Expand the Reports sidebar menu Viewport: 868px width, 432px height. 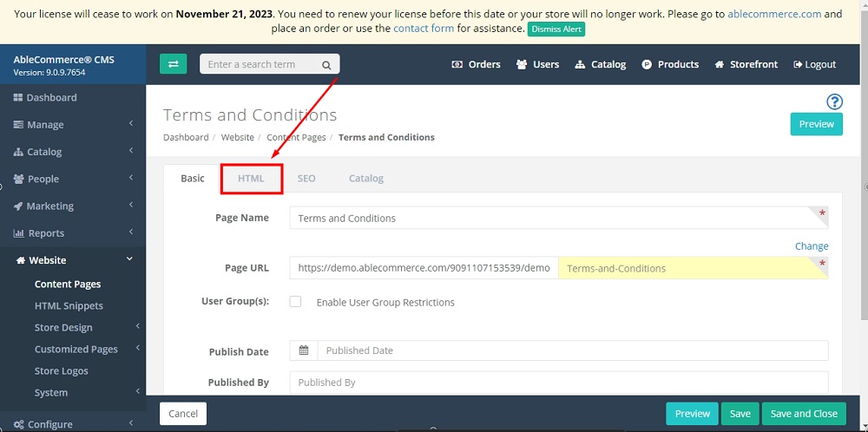pos(131,232)
